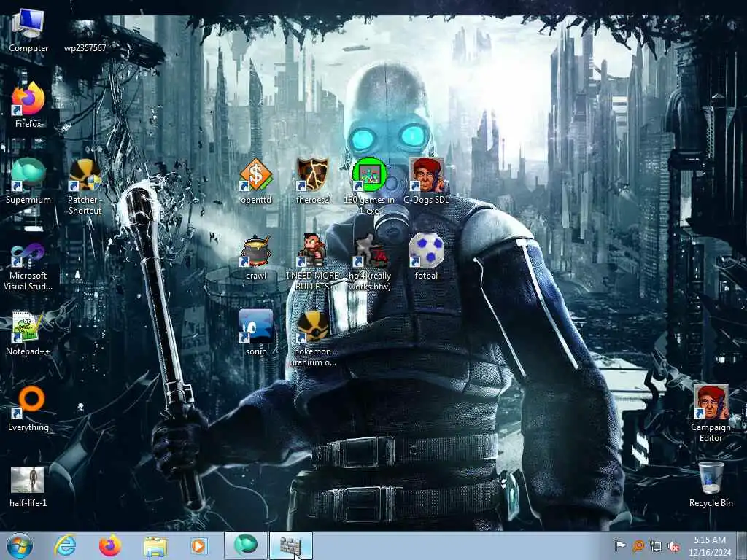747x560 pixels.
Task: Open the Windows Start menu
Action: point(20,545)
